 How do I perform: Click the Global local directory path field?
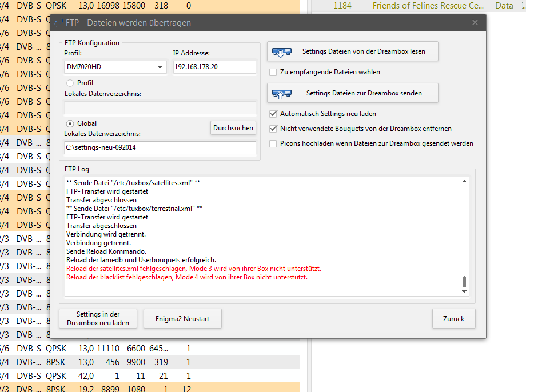160,148
